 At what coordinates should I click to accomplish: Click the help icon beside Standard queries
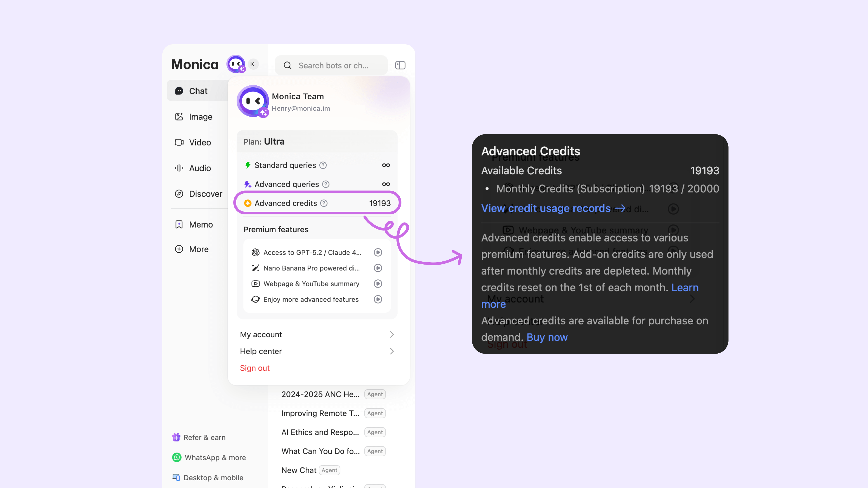pyautogui.click(x=323, y=165)
